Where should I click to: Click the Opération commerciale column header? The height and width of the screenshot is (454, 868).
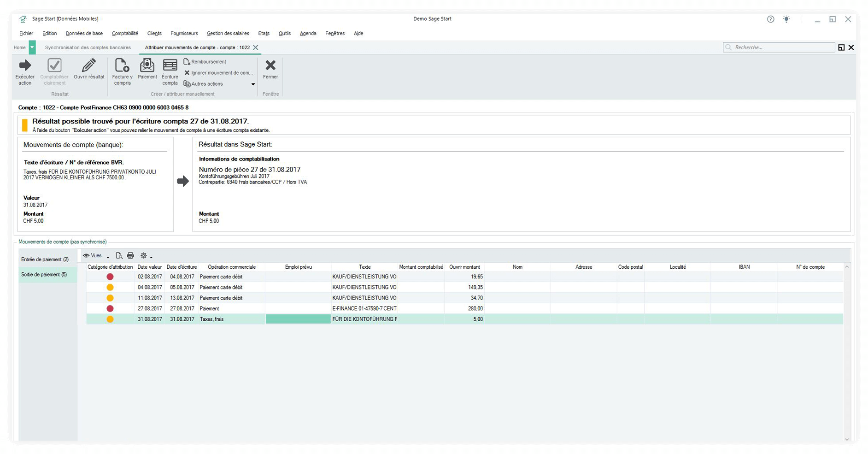click(232, 267)
